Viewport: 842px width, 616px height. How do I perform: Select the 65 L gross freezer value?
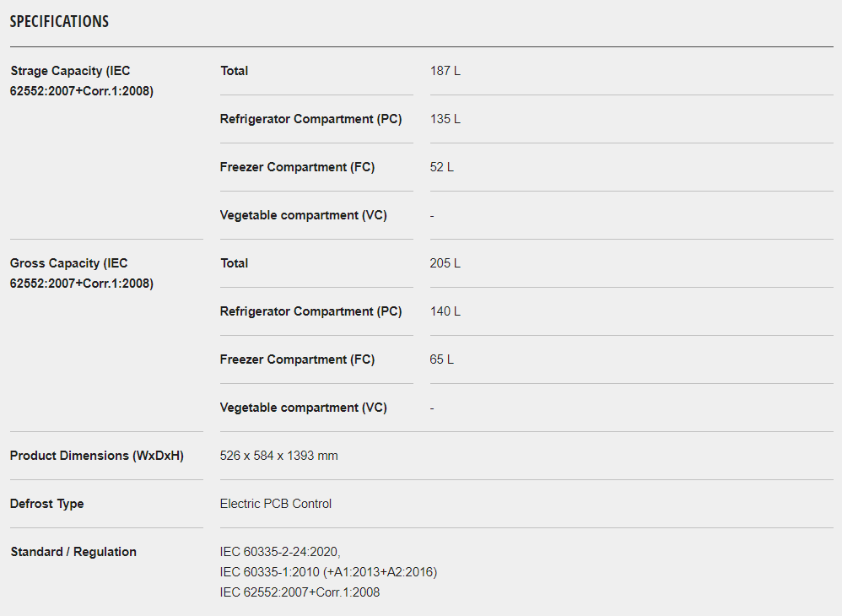[x=441, y=359]
